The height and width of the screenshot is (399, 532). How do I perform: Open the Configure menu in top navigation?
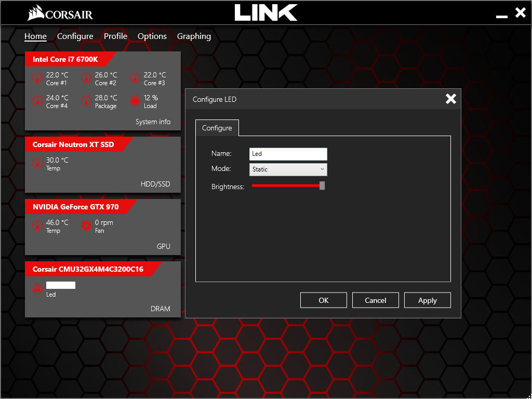click(75, 36)
